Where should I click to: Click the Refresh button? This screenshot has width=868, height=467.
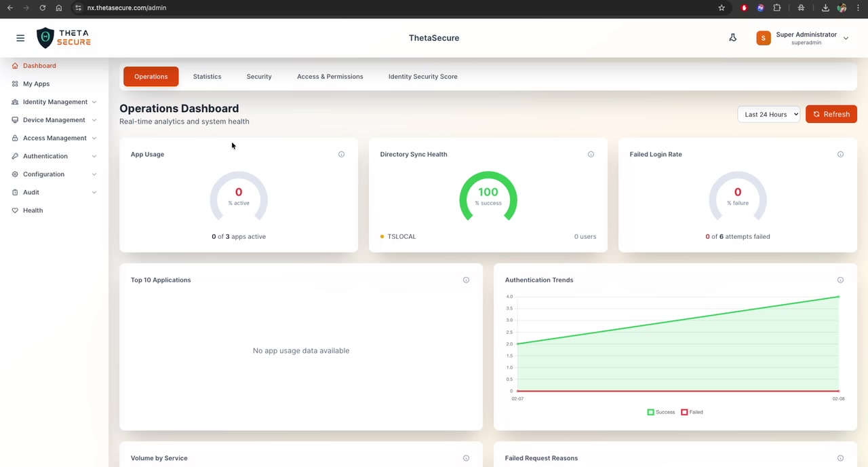831,114
